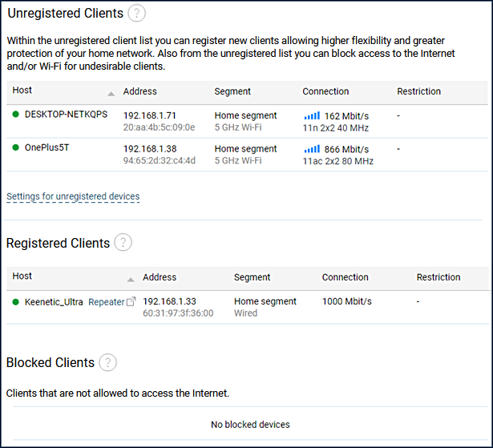Select the Keenetic_Ultra registered client
Image resolution: width=493 pixels, height=448 pixels.
click(54, 302)
